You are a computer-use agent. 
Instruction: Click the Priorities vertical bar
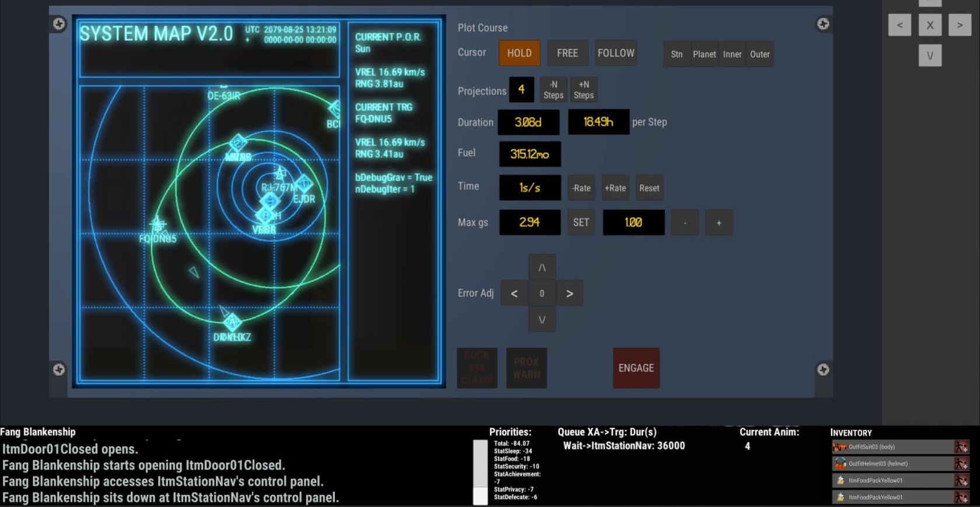(480, 471)
